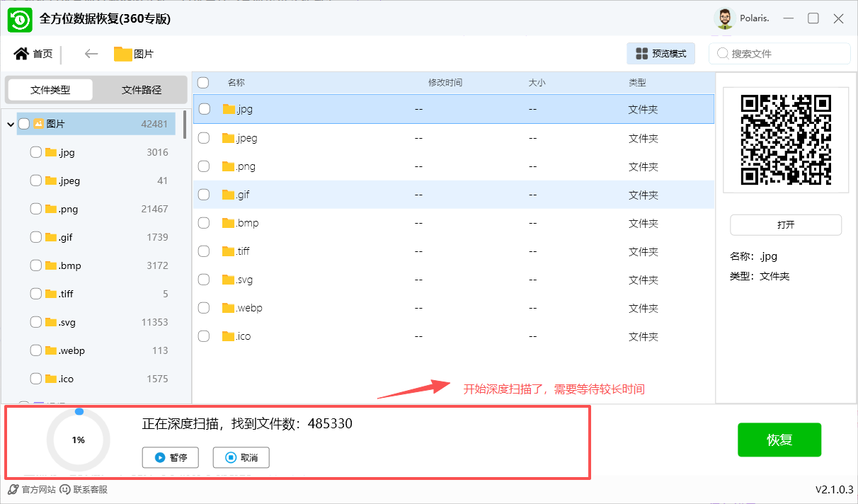The height and width of the screenshot is (504, 858).
Task: Tick the .svg row checkbox in file list
Action: point(204,280)
